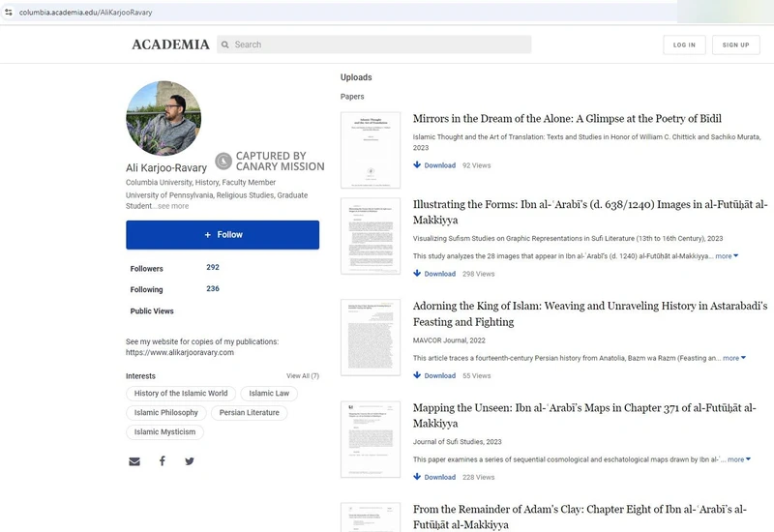The height and width of the screenshot is (532, 774).
Task: Open Mirrors in the Dream of the Alone title
Action: [567, 119]
